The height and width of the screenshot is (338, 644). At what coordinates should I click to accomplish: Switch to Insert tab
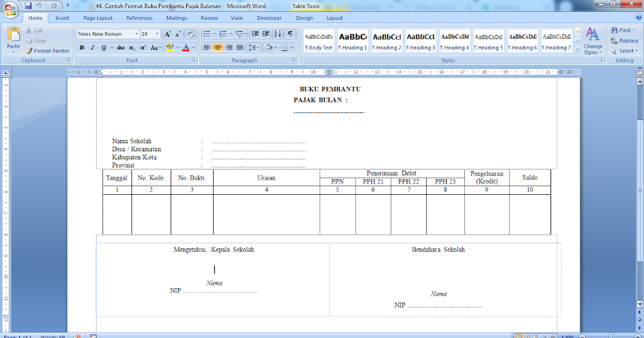click(62, 18)
